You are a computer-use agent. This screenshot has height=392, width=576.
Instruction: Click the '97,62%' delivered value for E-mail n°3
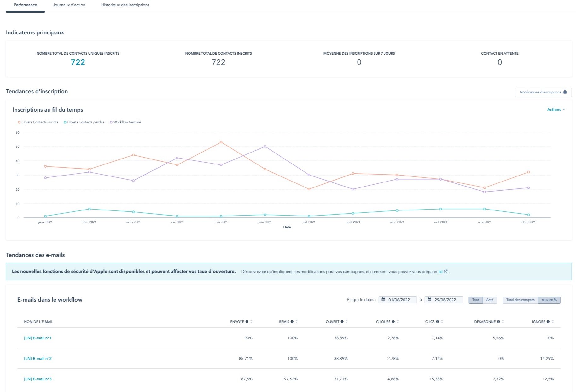[291, 379]
